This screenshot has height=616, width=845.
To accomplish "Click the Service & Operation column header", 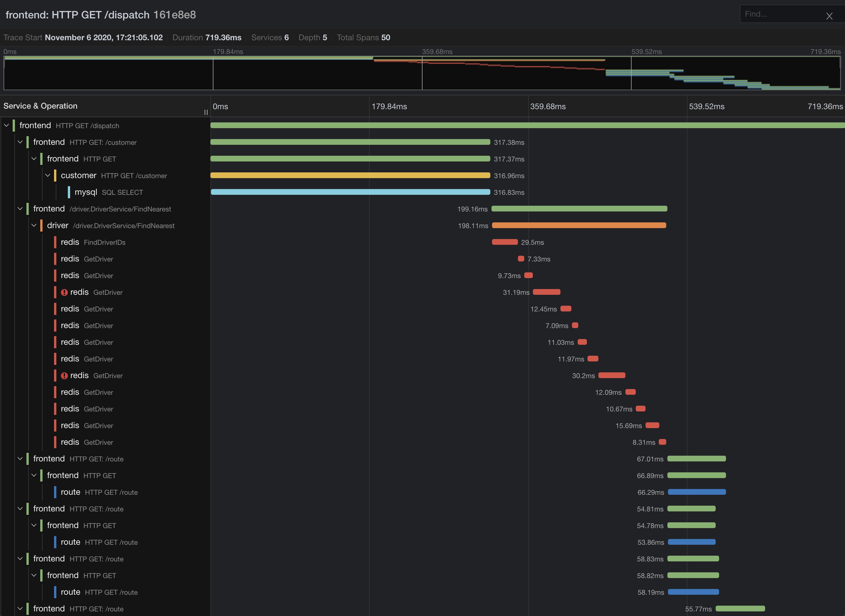I will [41, 106].
